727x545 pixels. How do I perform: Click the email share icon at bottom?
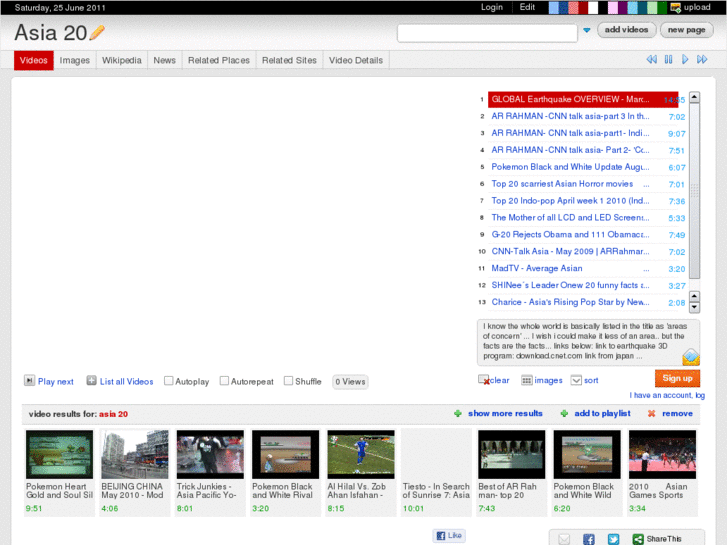(x=564, y=539)
